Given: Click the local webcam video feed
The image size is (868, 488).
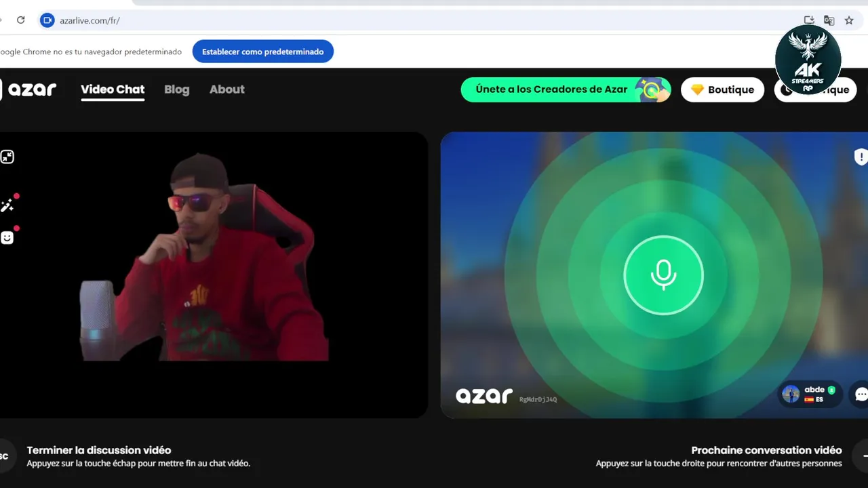Looking at the screenshot, I should [x=213, y=274].
